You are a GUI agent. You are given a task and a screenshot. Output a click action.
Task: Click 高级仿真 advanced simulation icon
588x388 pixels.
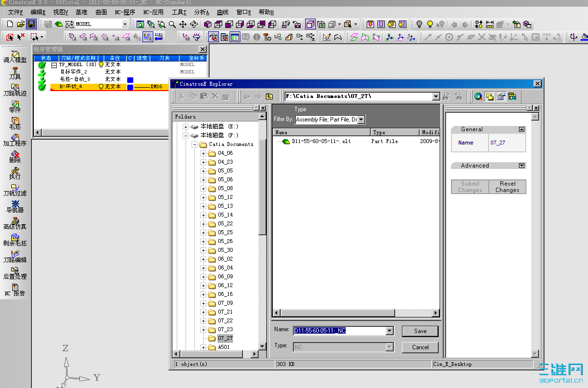point(15,223)
